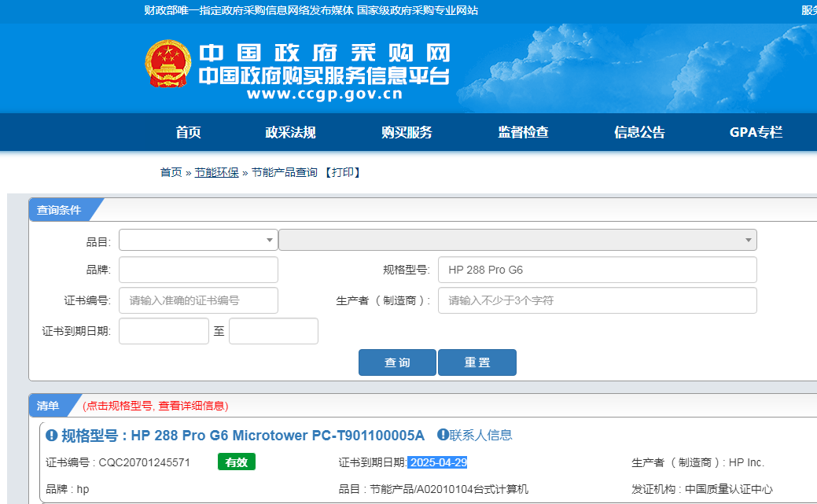Open 政采法规 navigation item
The image size is (817, 504).
290,132
